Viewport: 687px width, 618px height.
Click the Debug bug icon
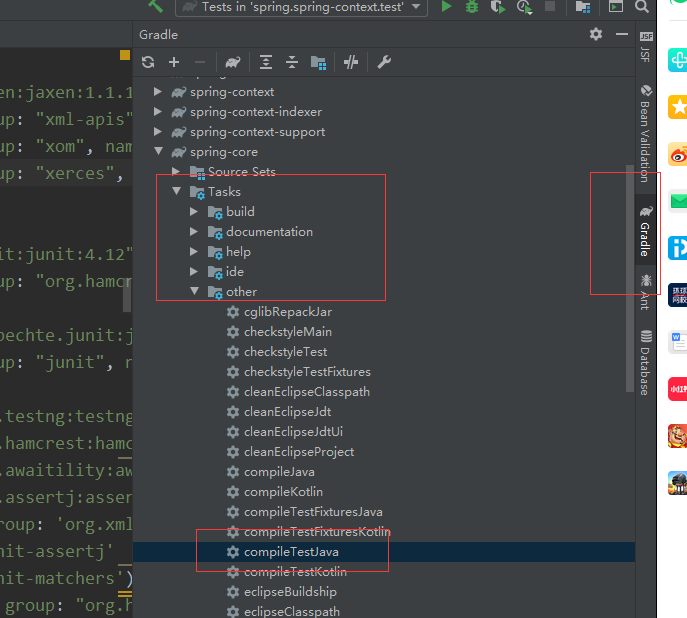(472, 7)
